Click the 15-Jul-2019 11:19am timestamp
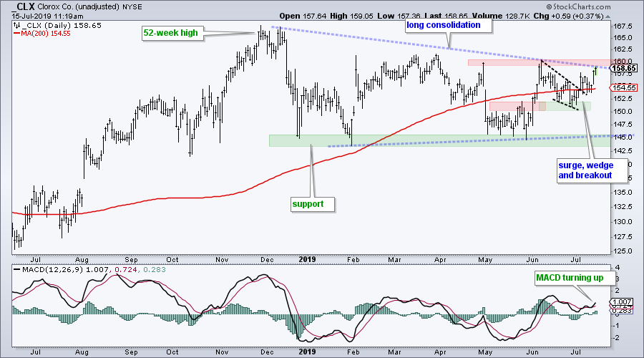644x358 pixels. click(x=47, y=16)
